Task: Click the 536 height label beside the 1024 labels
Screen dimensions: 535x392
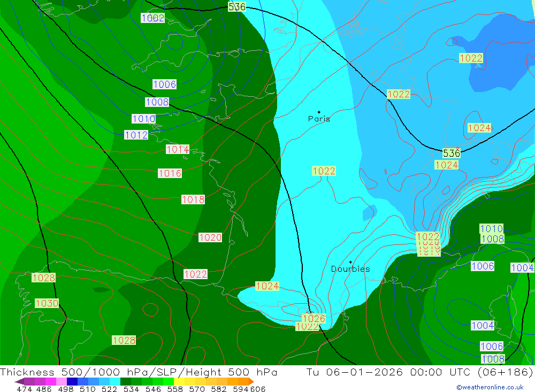Action: tap(452, 153)
